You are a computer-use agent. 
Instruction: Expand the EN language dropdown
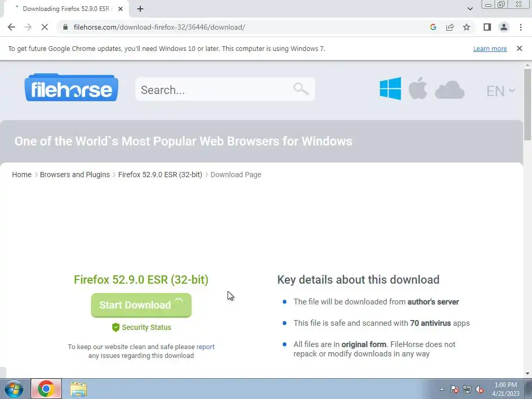pyautogui.click(x=501, y=91)
